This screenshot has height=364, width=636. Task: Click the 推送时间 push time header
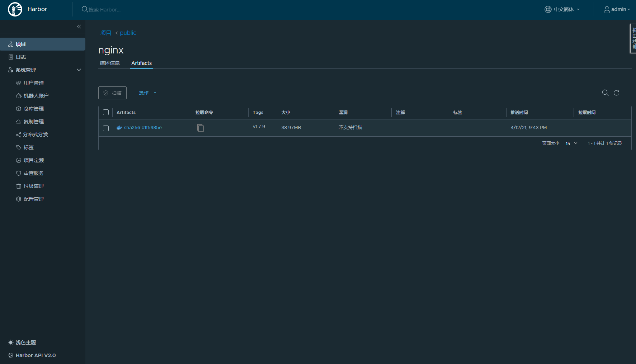[x=519, y=112]
